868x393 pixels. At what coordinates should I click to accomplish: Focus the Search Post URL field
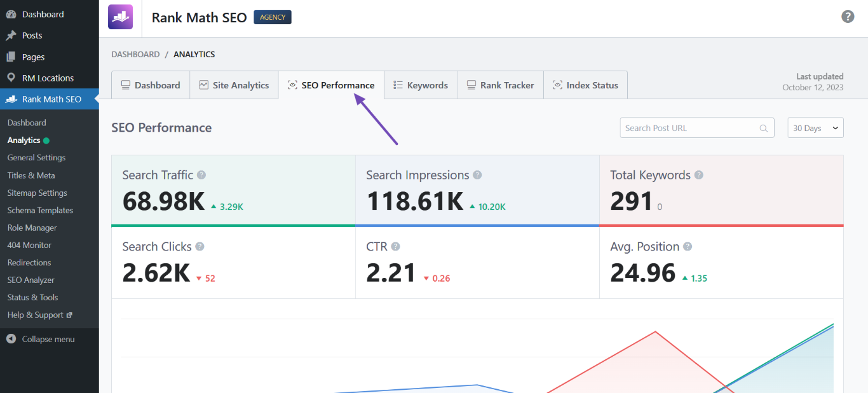(x=697, y=128)
